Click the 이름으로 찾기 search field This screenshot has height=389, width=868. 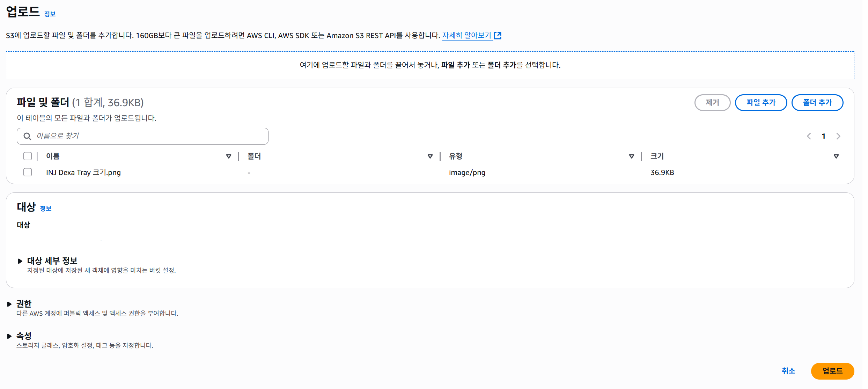click(150, 136)
